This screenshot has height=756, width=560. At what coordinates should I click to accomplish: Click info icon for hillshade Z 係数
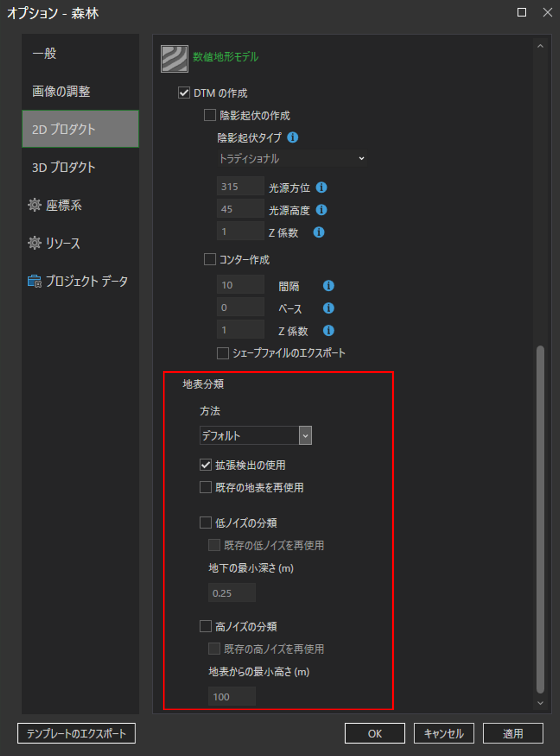point(318,232)
